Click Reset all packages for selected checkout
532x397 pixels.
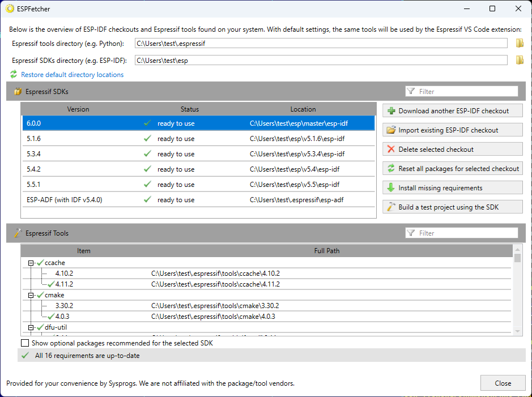point(453,169)
